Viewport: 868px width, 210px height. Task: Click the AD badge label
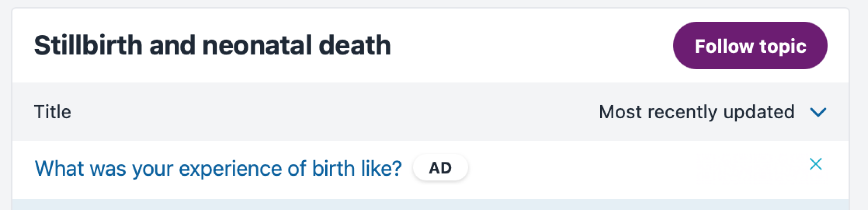pos(440,168)
